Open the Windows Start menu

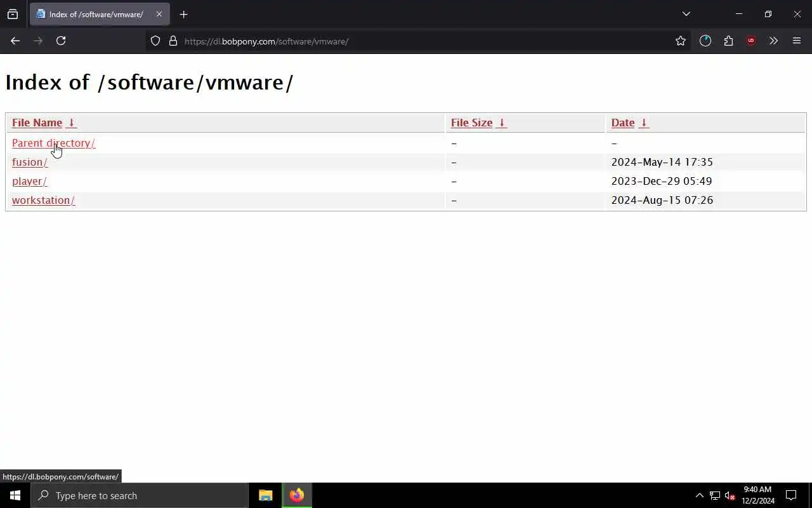pyautogui.click(x=15, y=495)
